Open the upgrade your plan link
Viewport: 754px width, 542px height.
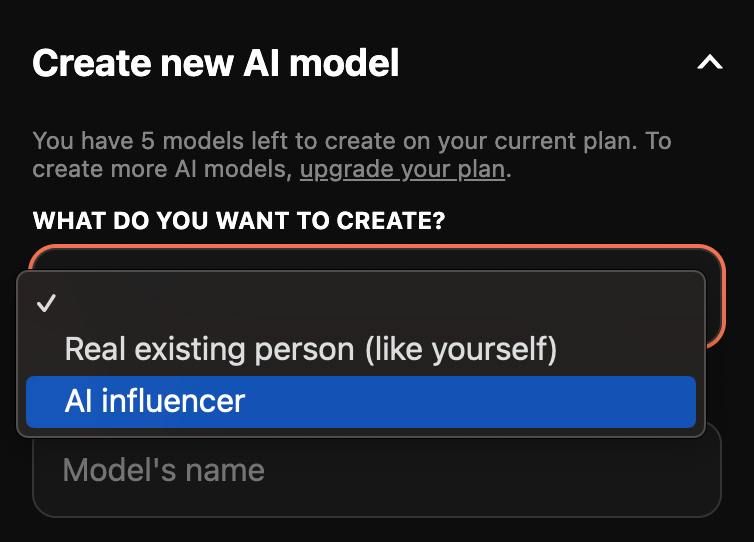(x=402, y=169)
